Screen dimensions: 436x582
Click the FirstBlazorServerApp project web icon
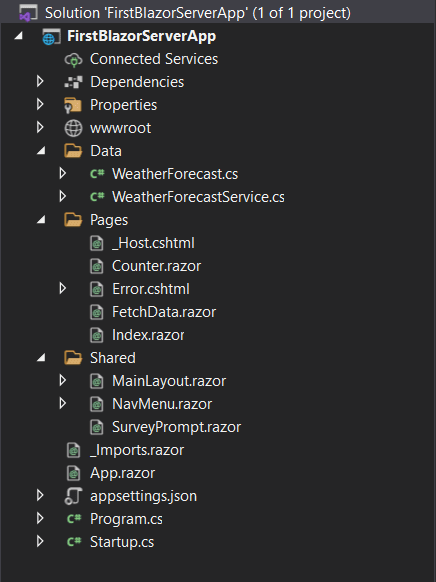point(51,37)
